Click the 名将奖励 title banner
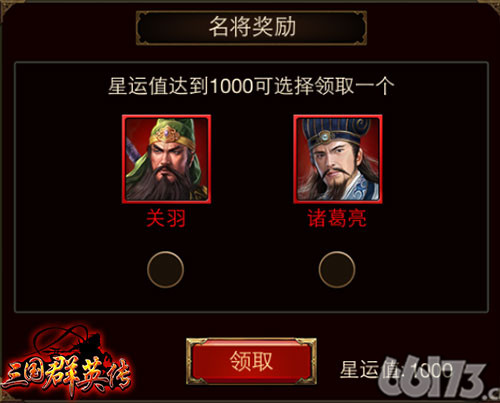Viewport: 500px width, 403px height. pyautogui.click(x=252, y=28)
